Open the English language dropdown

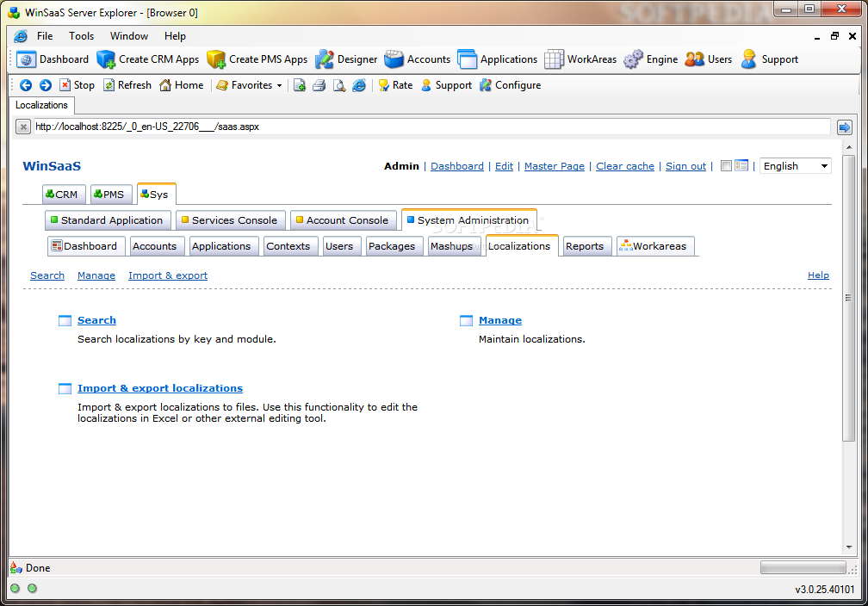coord(796,166)
